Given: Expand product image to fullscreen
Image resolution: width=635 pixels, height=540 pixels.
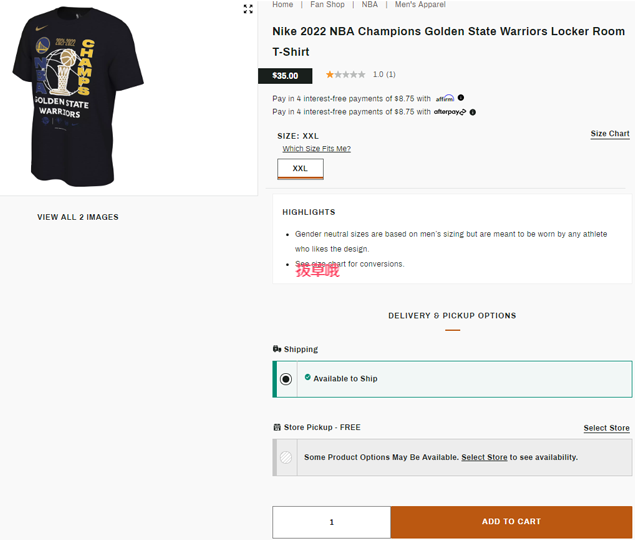Looking at the screenshot, I should click(248, 9).
